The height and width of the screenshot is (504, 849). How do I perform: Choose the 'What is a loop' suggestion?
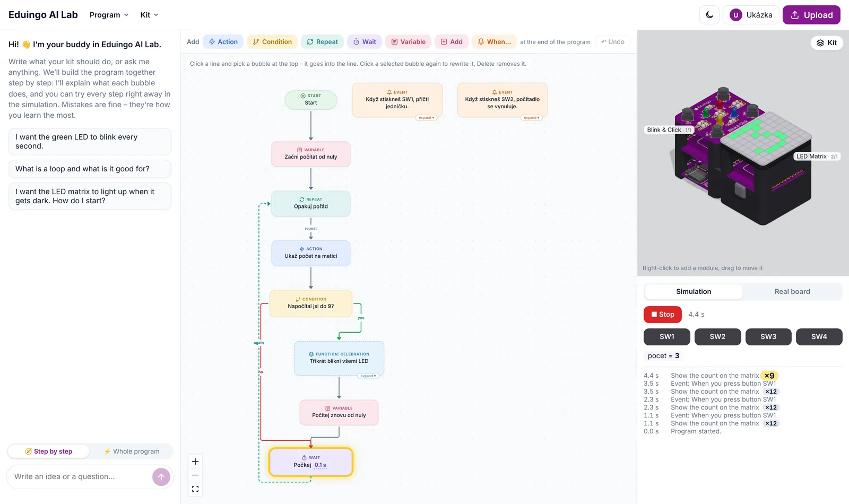pos(90,169)
